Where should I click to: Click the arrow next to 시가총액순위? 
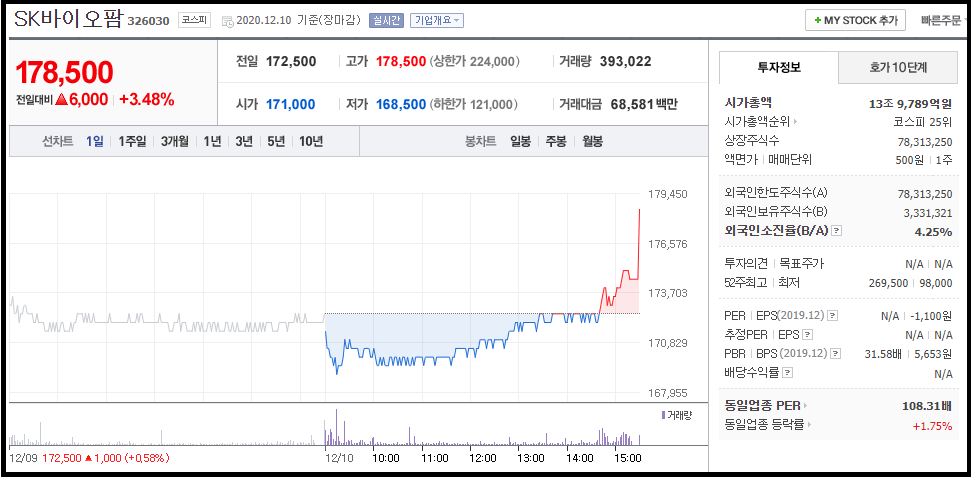coord(795,121)
